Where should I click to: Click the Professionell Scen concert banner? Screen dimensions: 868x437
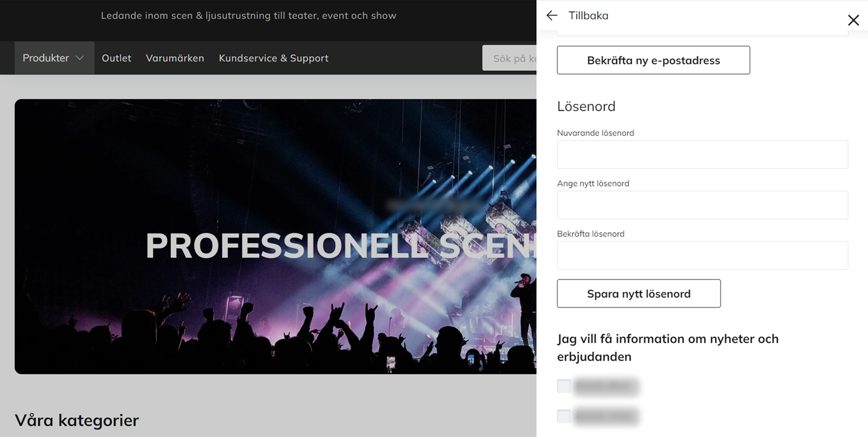tap(276, 237)
